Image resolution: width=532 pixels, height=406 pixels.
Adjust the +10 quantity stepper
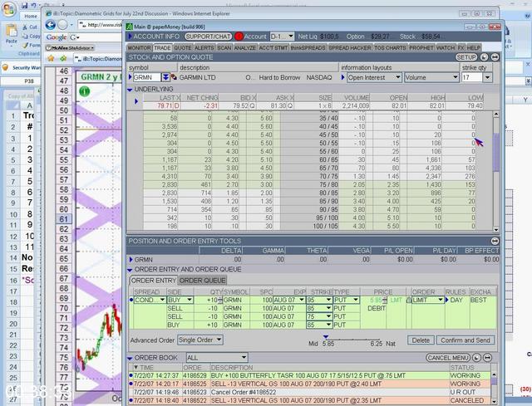click(219, 301)
